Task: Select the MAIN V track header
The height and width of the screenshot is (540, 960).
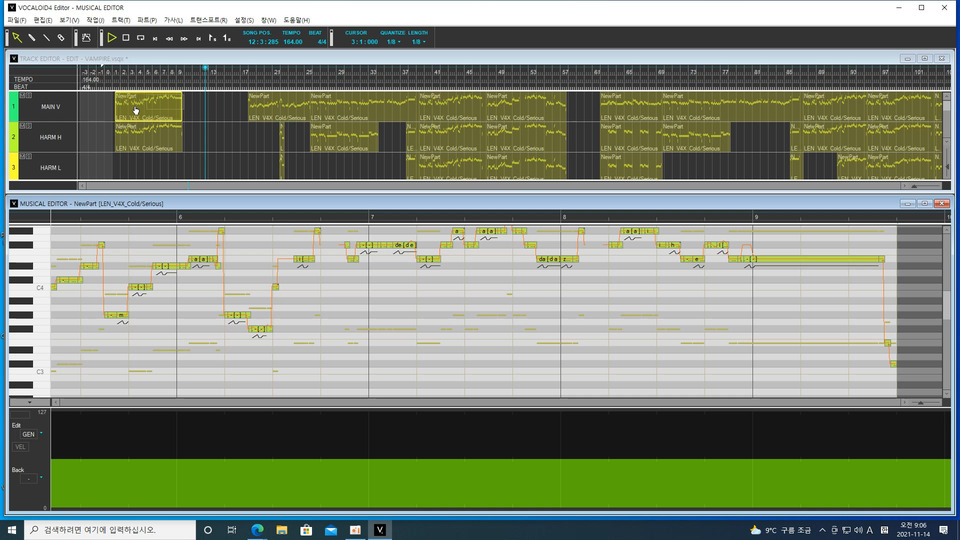Action: 50,107
